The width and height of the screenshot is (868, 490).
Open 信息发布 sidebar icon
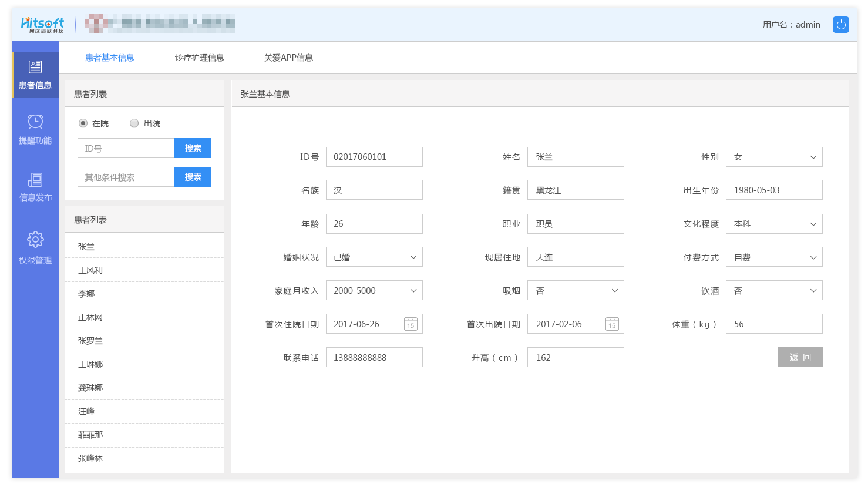(35, 179)
